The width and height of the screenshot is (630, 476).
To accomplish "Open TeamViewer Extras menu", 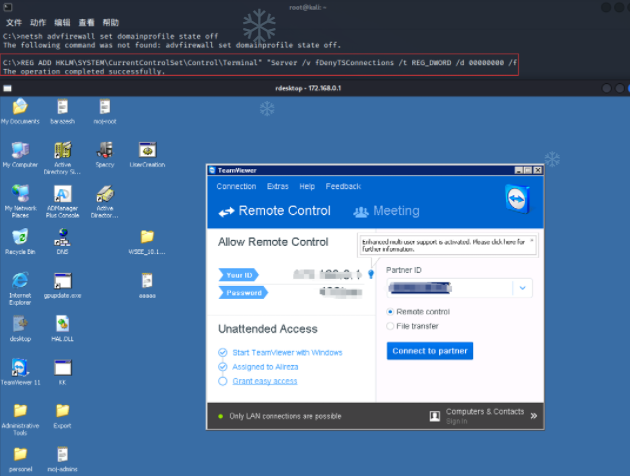I will coord(278,186).
